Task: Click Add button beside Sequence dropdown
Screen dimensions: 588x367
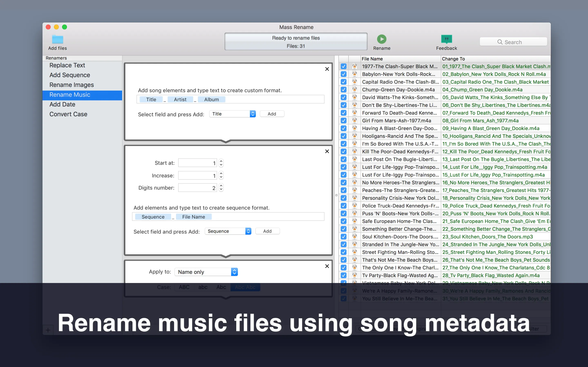Action: (267, 231)
